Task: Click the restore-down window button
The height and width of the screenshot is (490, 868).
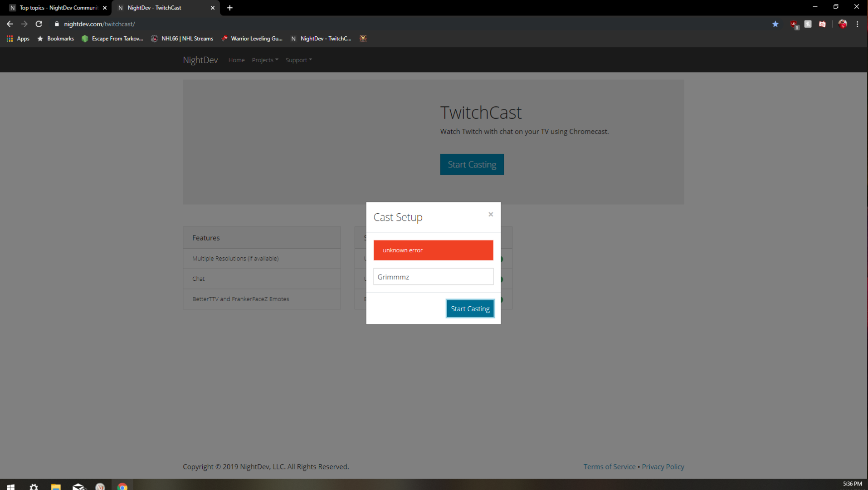Action: (x=836, y=7)
